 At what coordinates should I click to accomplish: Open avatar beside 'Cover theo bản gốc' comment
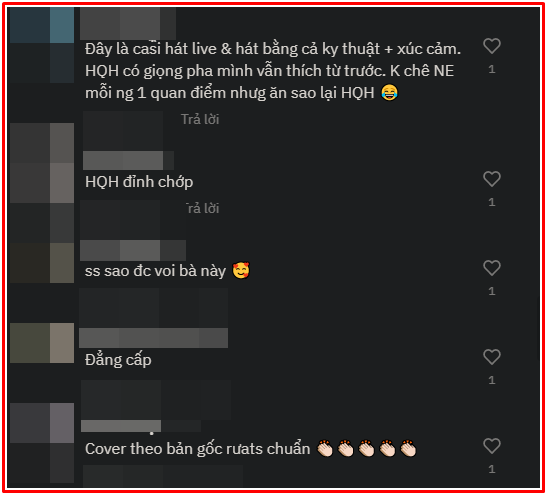tap(42, 423)
